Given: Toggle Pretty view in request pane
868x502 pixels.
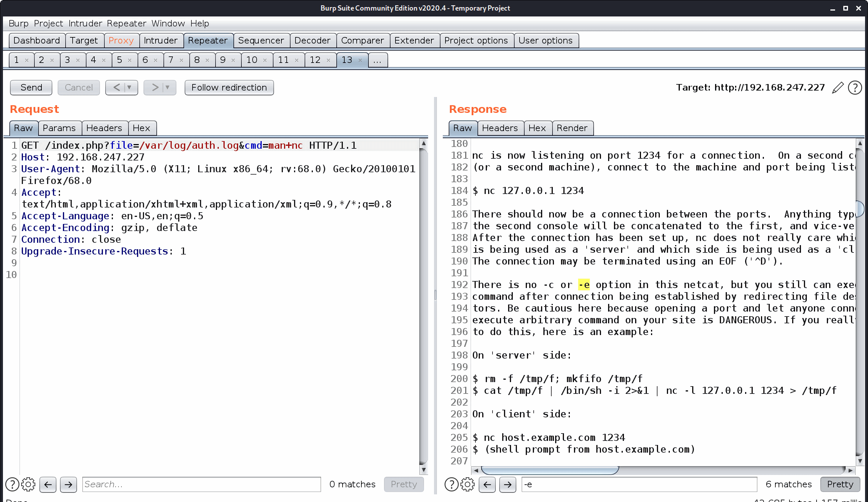Looking at the screenshot, I should 404,484.
